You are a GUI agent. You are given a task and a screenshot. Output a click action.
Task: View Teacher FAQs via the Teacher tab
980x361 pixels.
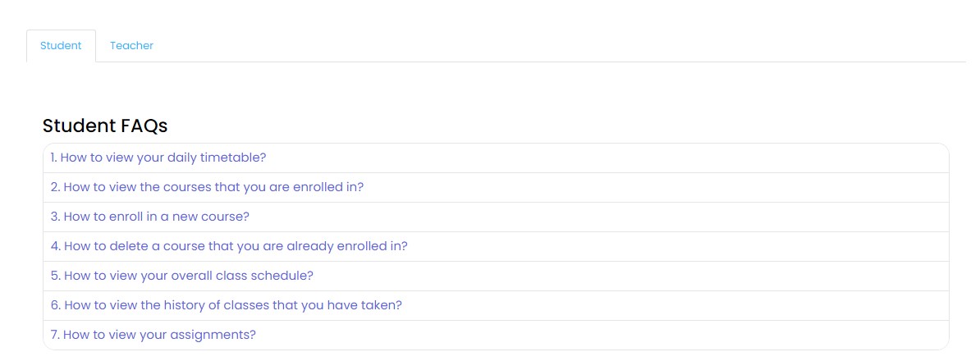tap(131, 46)
